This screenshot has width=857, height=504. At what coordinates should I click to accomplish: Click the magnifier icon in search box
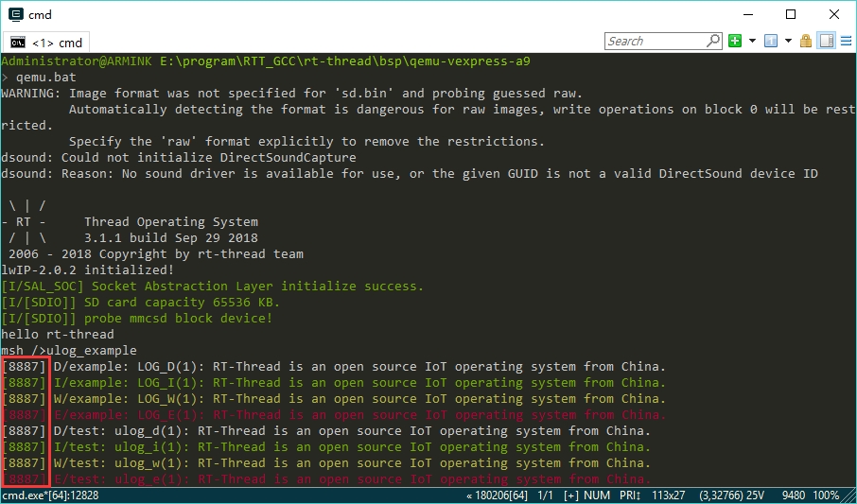tap(713, 41)
